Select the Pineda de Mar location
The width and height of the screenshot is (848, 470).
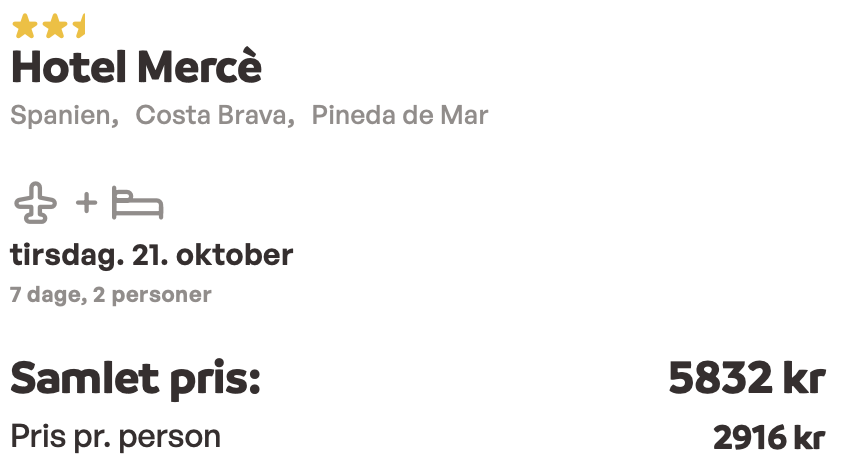(400, 115)
